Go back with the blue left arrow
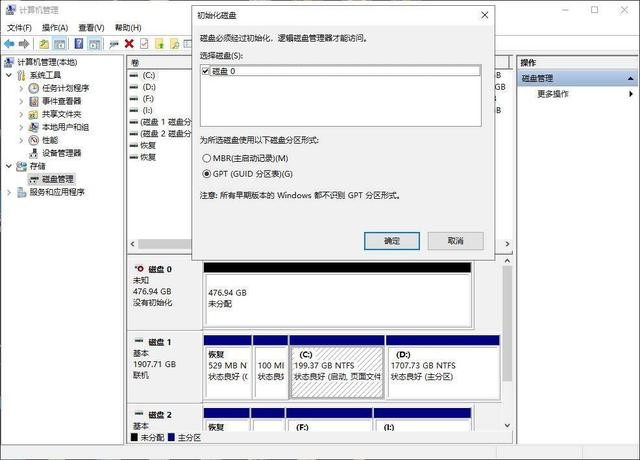Screen dimensions: 640x460 (x=9, y=43)
